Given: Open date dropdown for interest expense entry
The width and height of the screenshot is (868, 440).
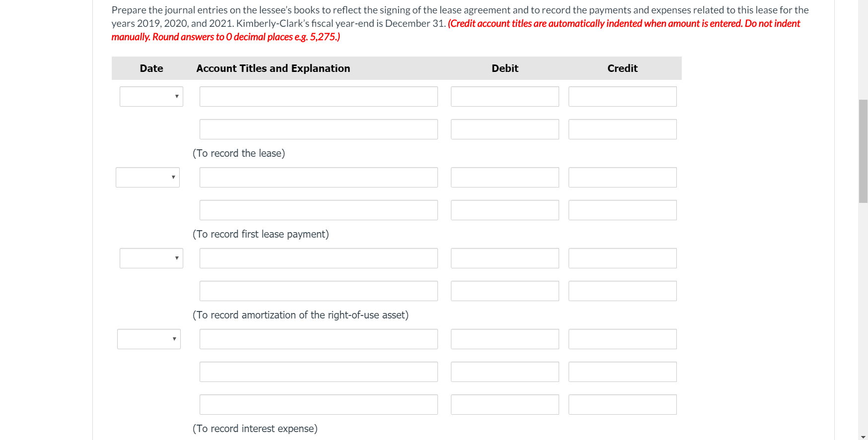Looking at the screenshot, I should [149, 339].
